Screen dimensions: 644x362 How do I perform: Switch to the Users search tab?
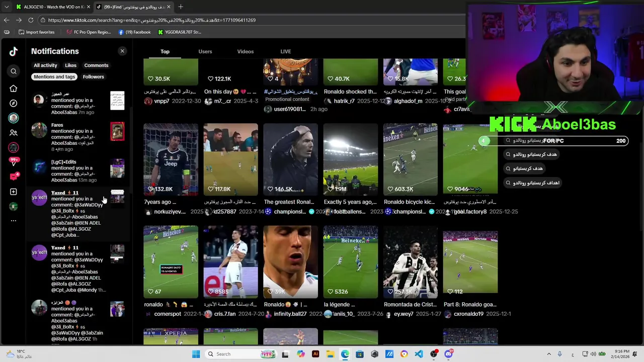pyautogui.click(x=205, y=51)
